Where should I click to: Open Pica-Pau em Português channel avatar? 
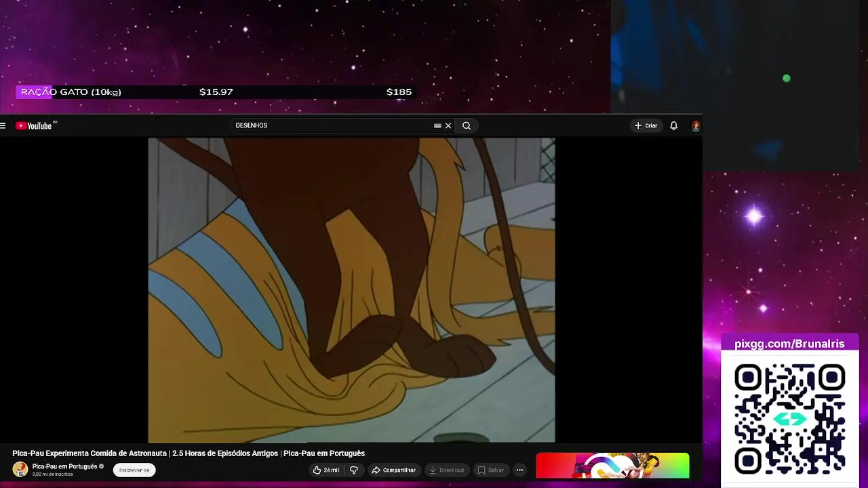(x=20, y=470)
